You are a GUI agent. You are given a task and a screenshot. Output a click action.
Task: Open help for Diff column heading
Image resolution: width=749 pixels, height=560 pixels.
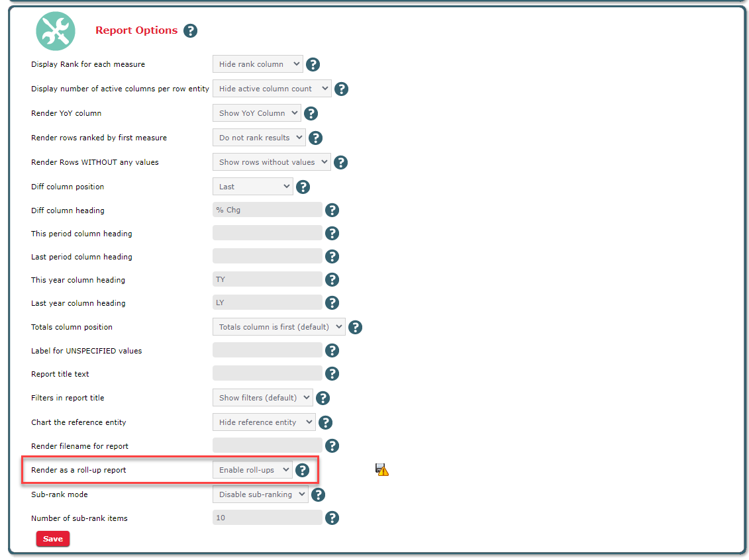332,210
